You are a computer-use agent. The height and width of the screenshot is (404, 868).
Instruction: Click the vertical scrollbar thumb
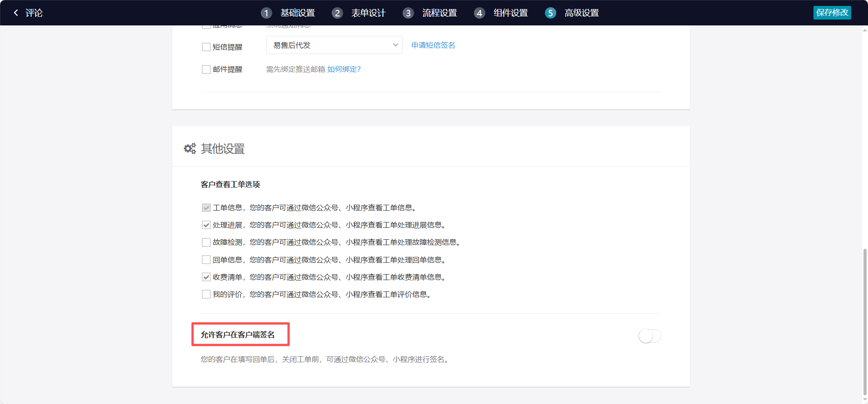tap(864, 321)
